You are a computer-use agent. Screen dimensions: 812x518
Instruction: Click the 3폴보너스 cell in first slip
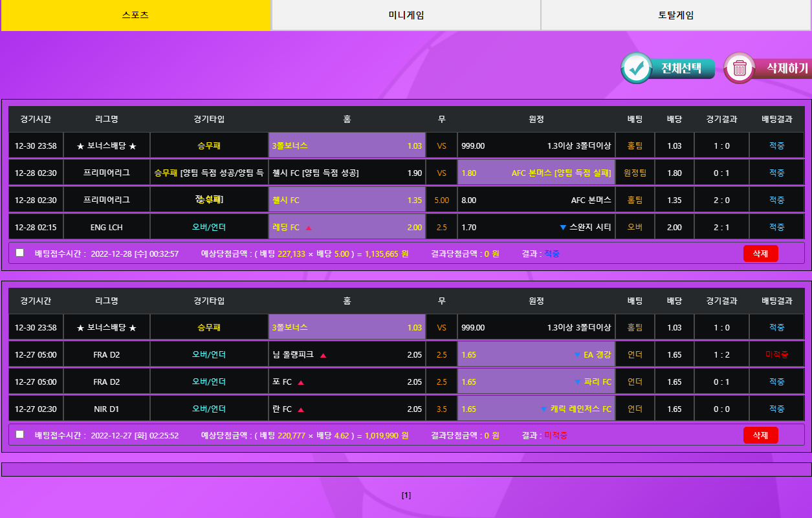coord(347,146)
